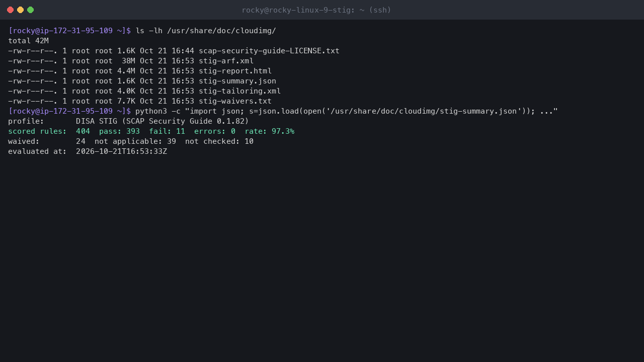Select filename stig-summary.json
Screen dimensions: 644x362
coord(237,81)
